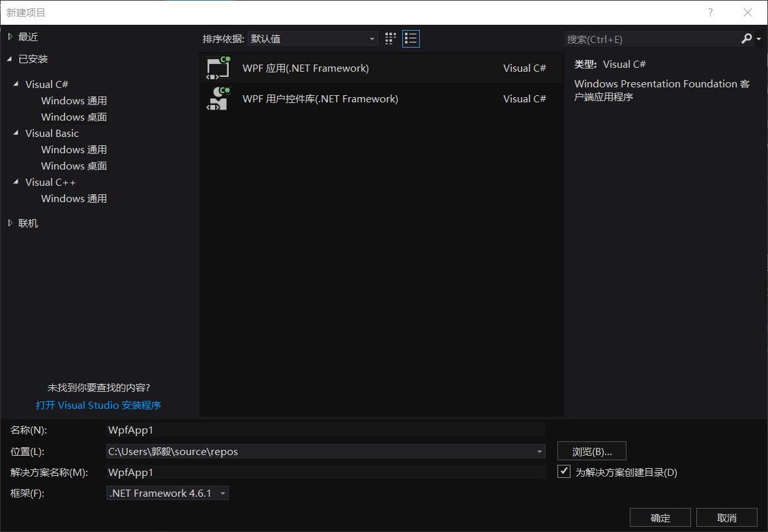The height and width of the screenshot is (532, 768).
Task: Expand the 最近 tree node
Action: [x=10, y=37]
